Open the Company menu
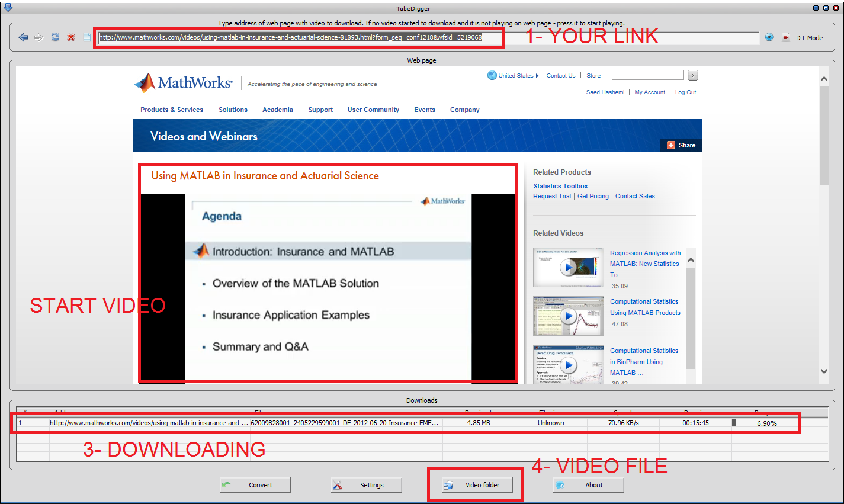This screenshot has height=504, width=844. [x=464, y=110]
